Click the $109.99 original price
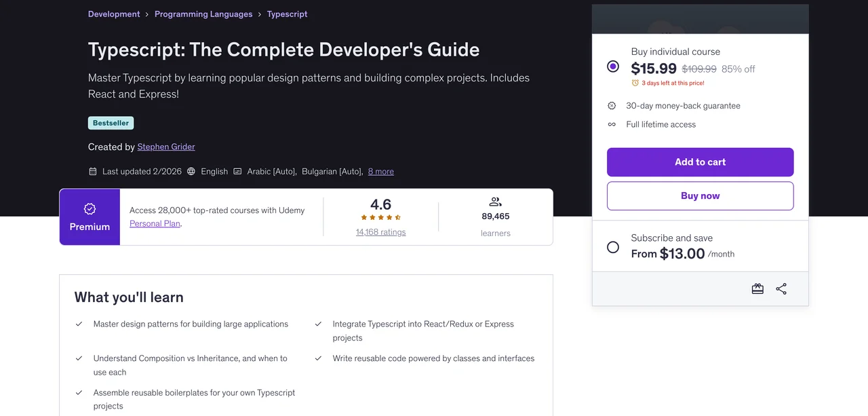 pos(699,69)
